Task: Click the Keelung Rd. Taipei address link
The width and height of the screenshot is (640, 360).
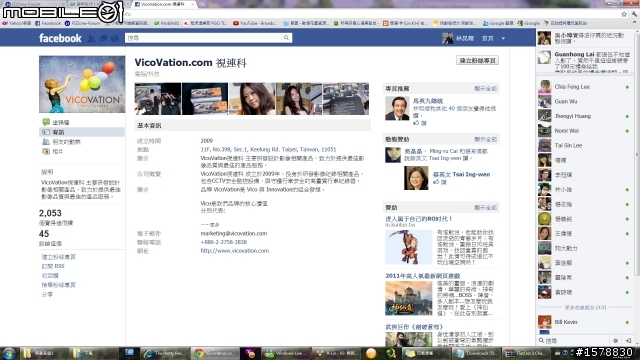Action: click(268, 149)
